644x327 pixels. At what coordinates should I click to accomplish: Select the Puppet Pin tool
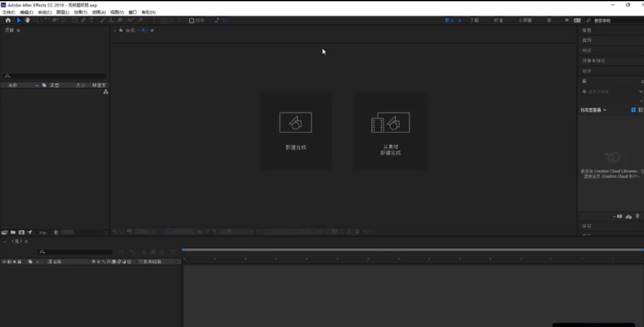[x=141, y=20]
